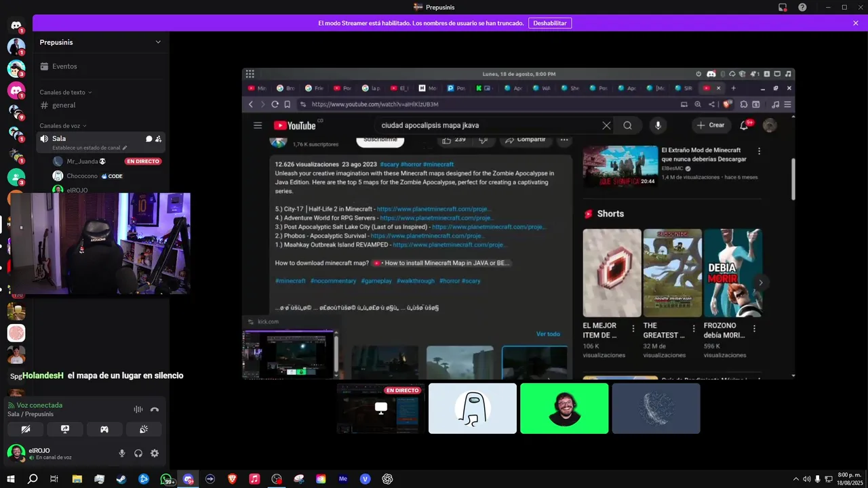Screen dimensions: 868x488
Task: Disconnect from the voice channel
Action: point(155,409)
